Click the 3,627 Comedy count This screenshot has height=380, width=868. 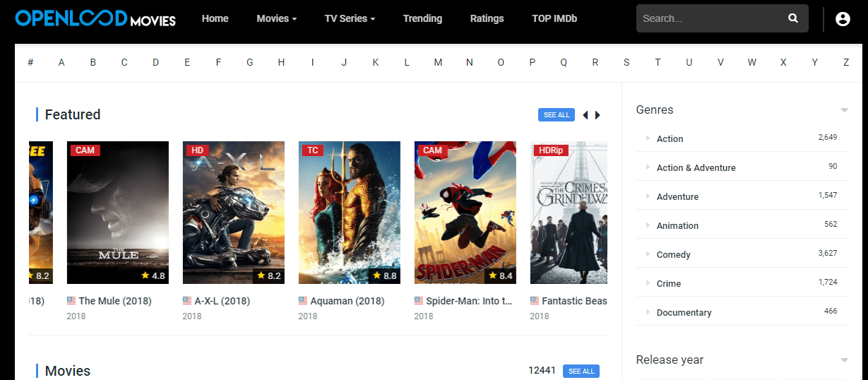click(828, 253)
